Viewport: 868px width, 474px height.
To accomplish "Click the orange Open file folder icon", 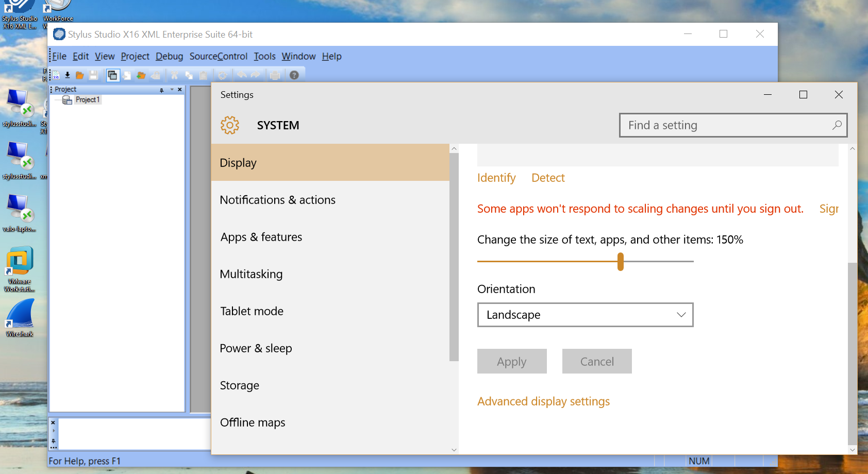I will 79,76.
